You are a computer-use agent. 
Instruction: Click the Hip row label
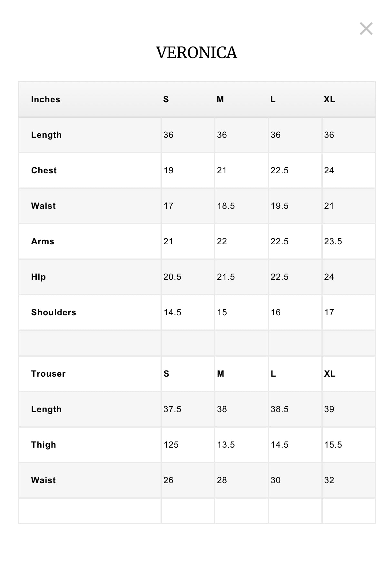tap(38, 277)
